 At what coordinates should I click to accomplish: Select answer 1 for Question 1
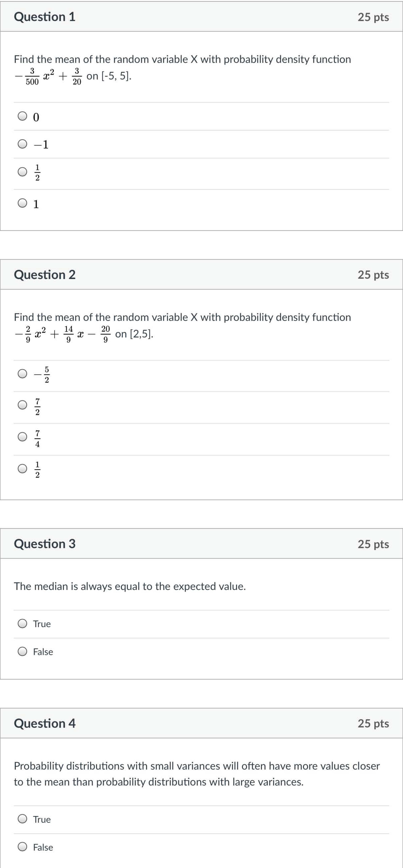tap(23, 203)
